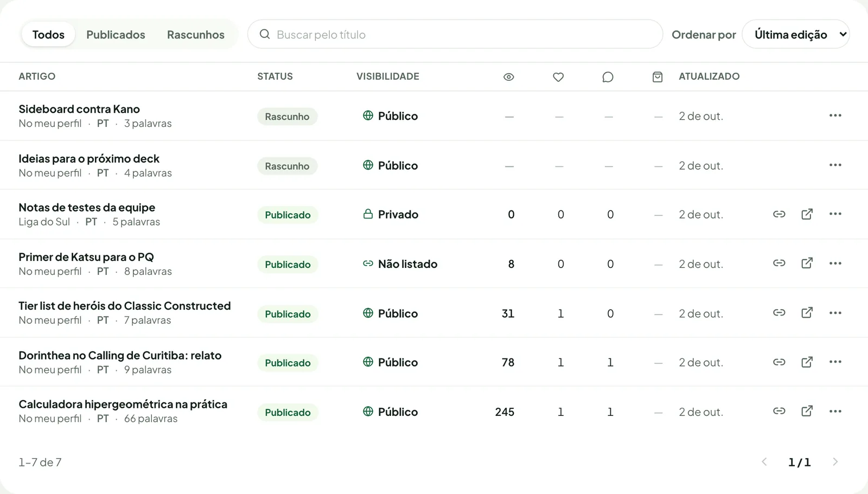Open the article Primer de Katsu para o PQ
The image size is (868, 494).
[x=86, y=257]
